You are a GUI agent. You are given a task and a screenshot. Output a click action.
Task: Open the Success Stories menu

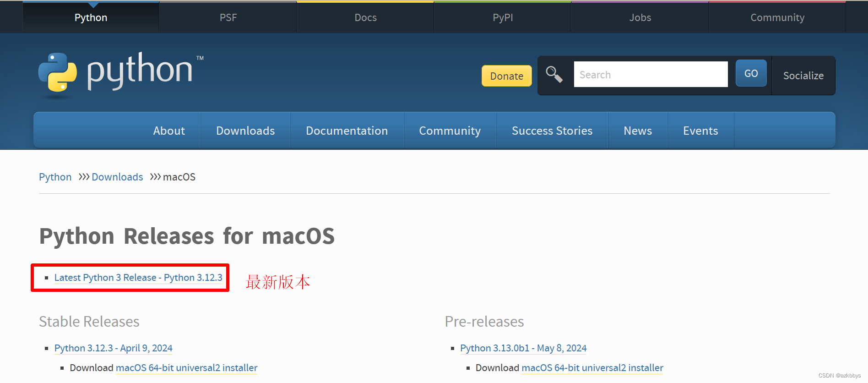point(552,131)
